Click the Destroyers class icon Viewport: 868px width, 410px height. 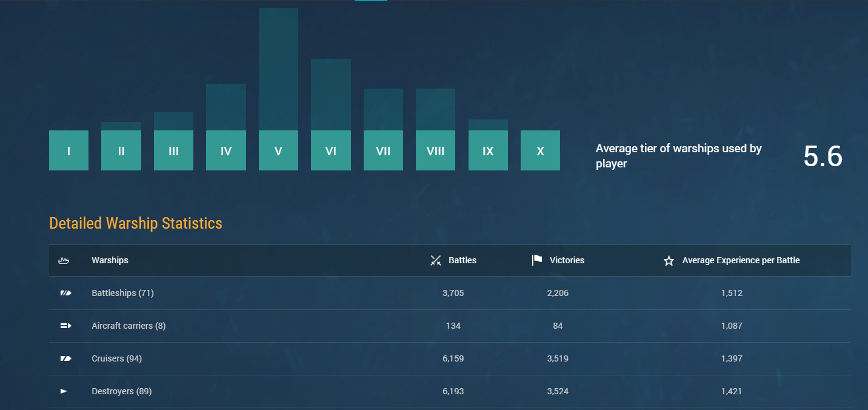click(x=64, y=392)
